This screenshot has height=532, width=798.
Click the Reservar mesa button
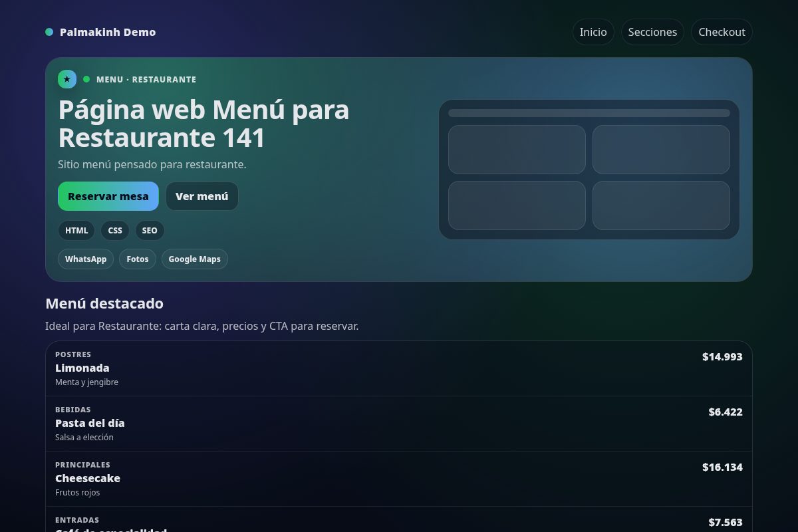click(108, 196)
